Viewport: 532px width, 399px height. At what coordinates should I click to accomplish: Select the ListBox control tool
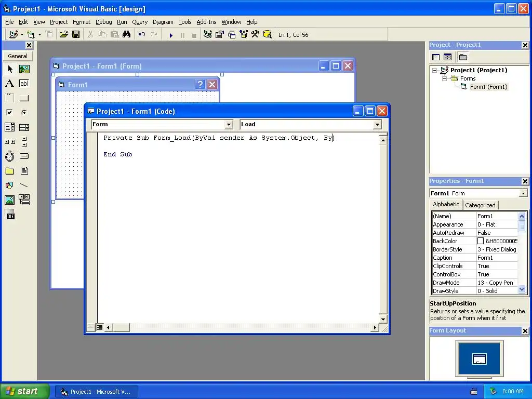[24, 127]
